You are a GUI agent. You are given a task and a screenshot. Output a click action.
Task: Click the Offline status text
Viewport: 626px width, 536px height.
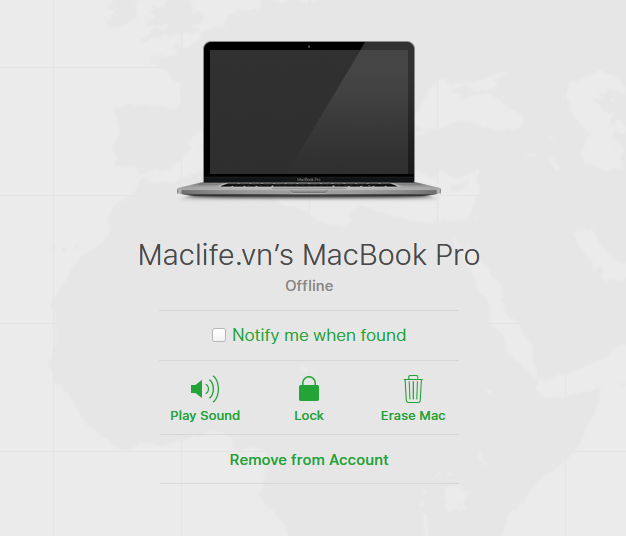point(309,286)
